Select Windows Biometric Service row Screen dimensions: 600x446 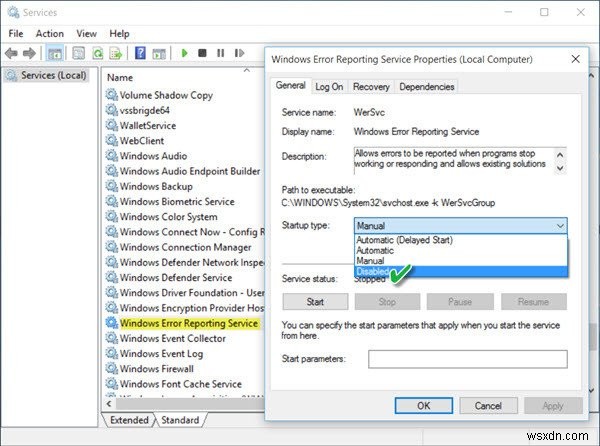pyautogui.click(x=177, y=201)
